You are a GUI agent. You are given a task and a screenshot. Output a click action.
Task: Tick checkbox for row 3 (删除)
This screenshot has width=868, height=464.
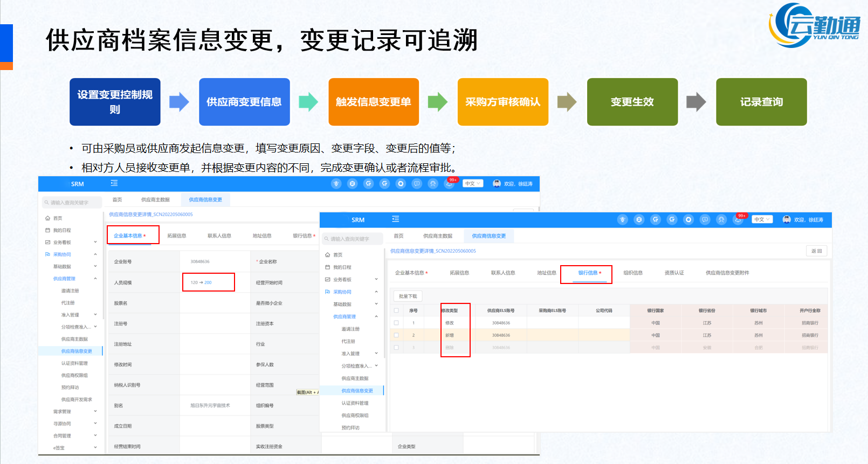[396, 348]
